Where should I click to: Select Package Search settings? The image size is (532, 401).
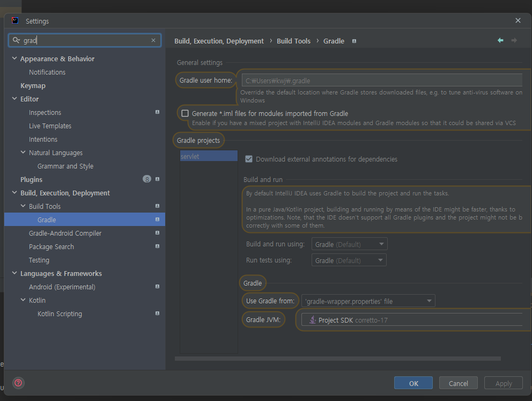51,246
